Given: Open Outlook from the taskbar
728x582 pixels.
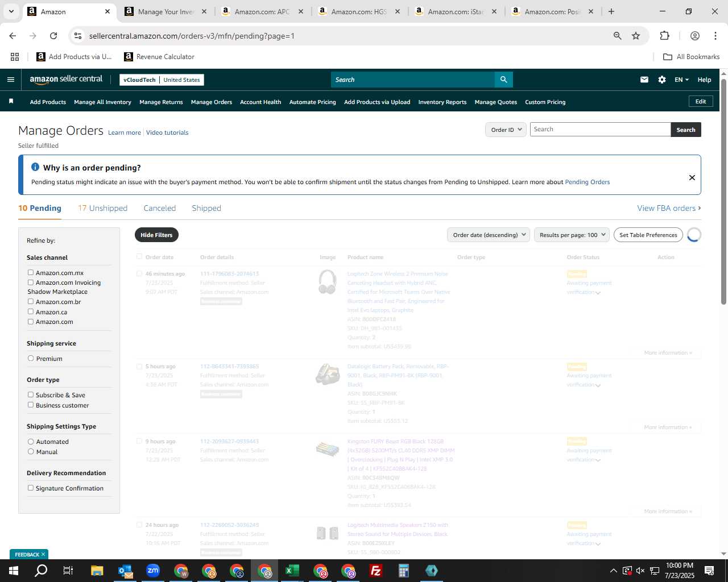Looking at the screenshot, I should 125,571.
